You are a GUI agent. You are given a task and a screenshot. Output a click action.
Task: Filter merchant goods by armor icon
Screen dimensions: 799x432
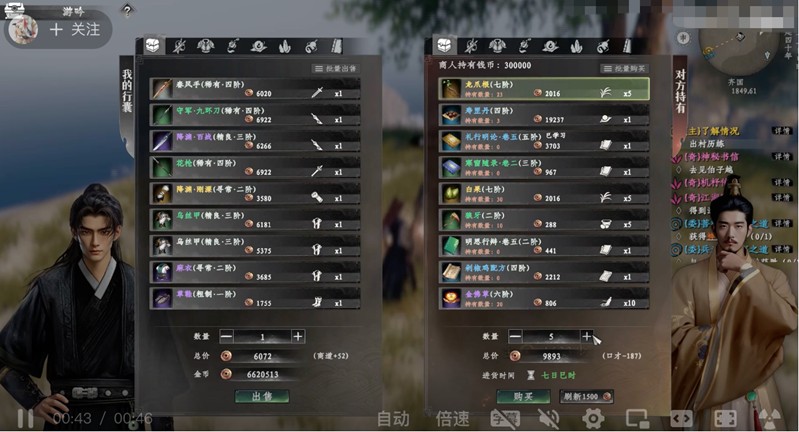(x=497, y=46)
